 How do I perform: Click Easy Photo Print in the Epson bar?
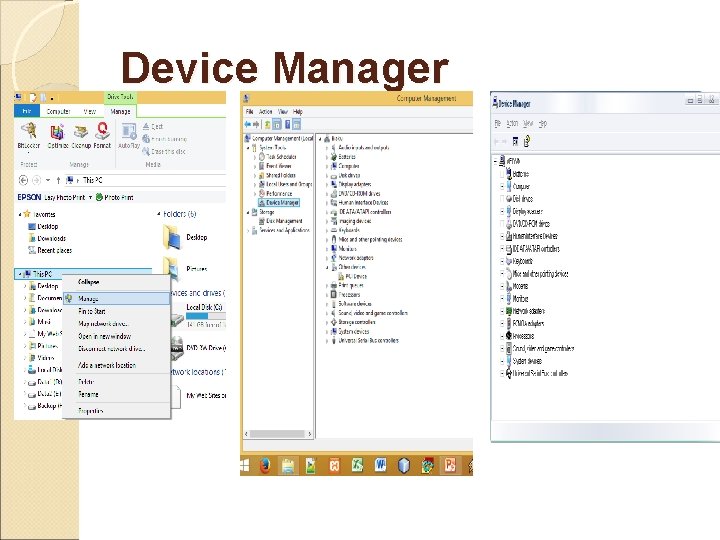click(x=65, y=197)
